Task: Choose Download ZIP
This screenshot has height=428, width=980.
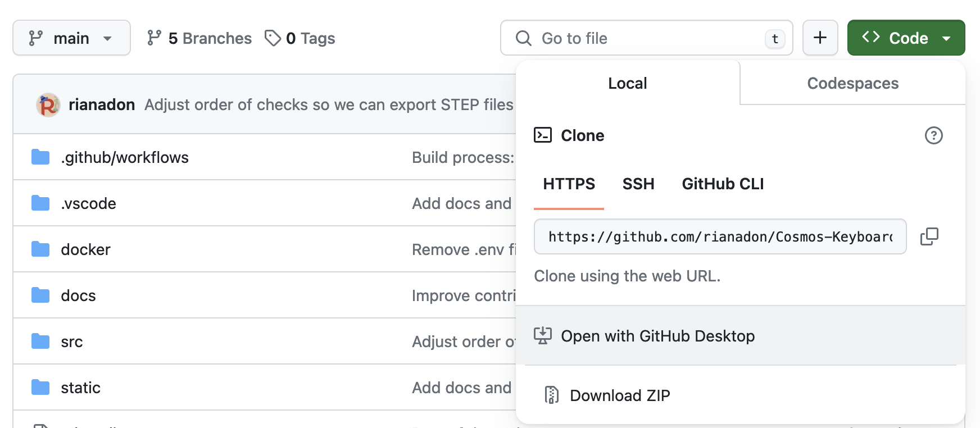Action: coord(740,395)
